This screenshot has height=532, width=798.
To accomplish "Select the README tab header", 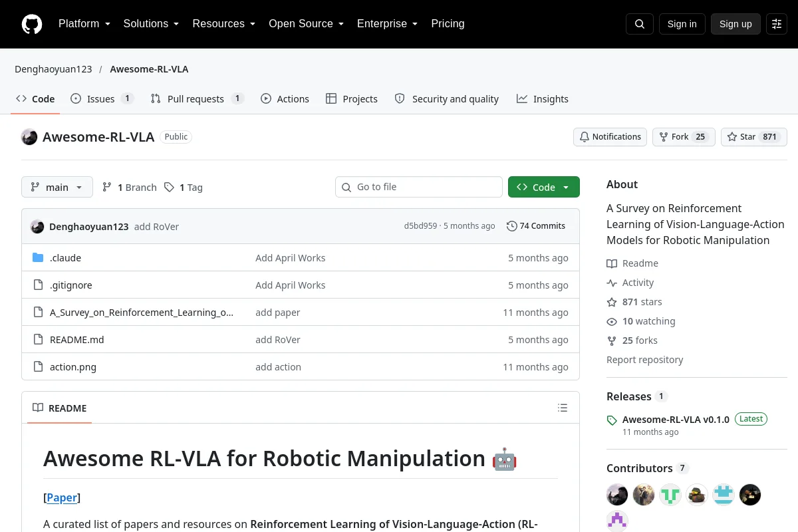I will point(60,408).
